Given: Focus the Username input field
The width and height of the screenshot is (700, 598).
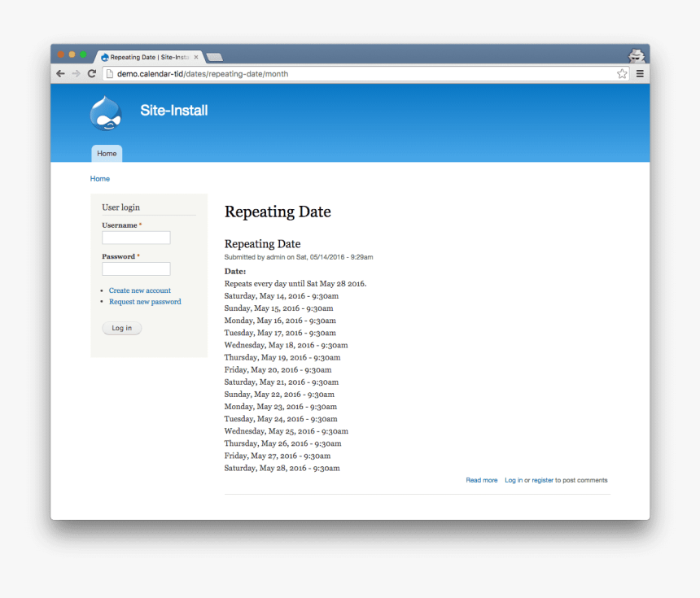Looking at the screenshot, I should click(x=136, y=238).
